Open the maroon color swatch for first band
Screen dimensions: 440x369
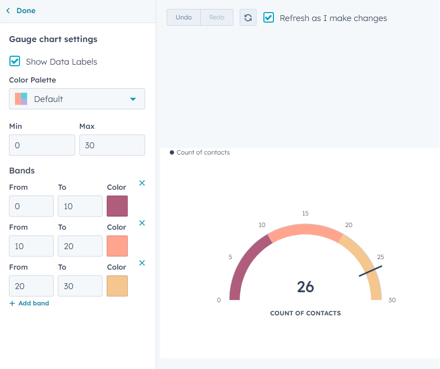117,206
